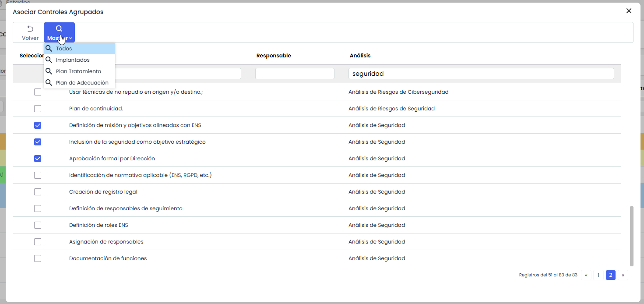
Task: Check the Plan de continuidad checkbox
Action: click(38, 109)
